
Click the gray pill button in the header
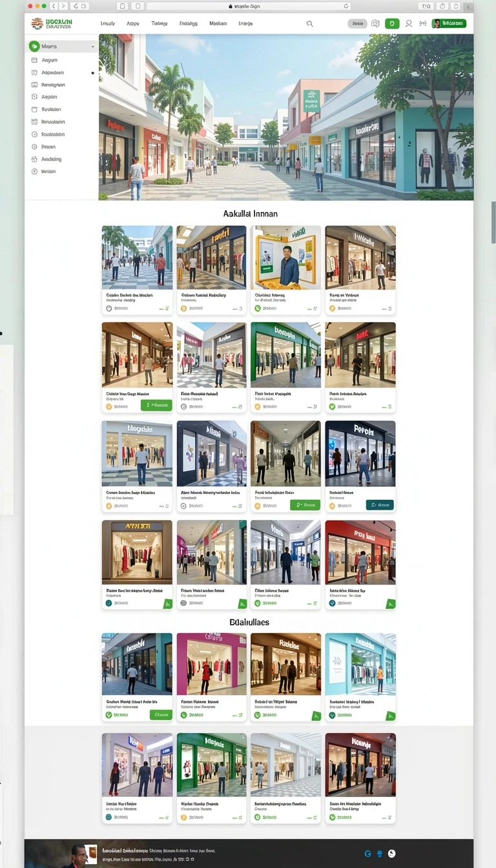tap(357, 23)
